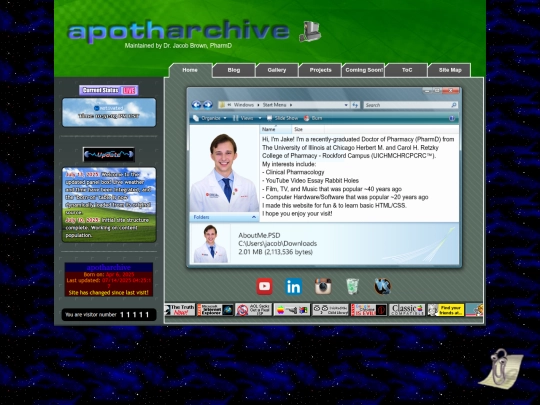Click the search magnifier icon
The height and width of the screenshot is (405, 540).
454,105
